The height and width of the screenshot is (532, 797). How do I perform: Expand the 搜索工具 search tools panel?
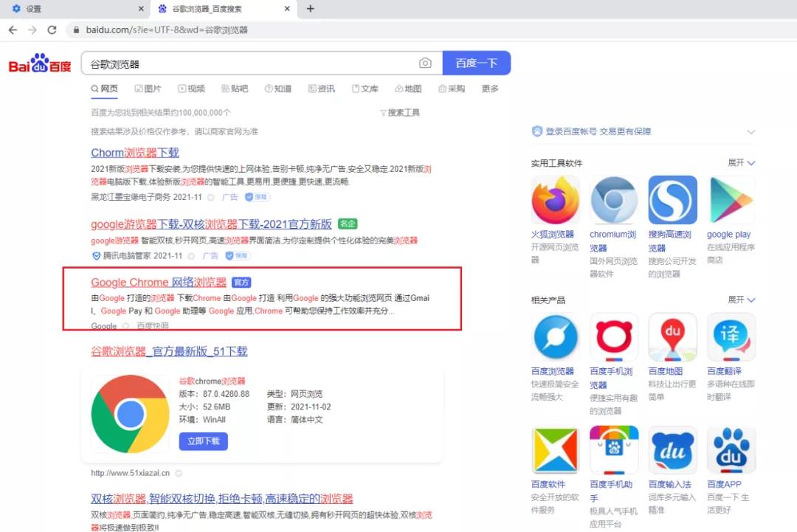[x=399, y=112]
